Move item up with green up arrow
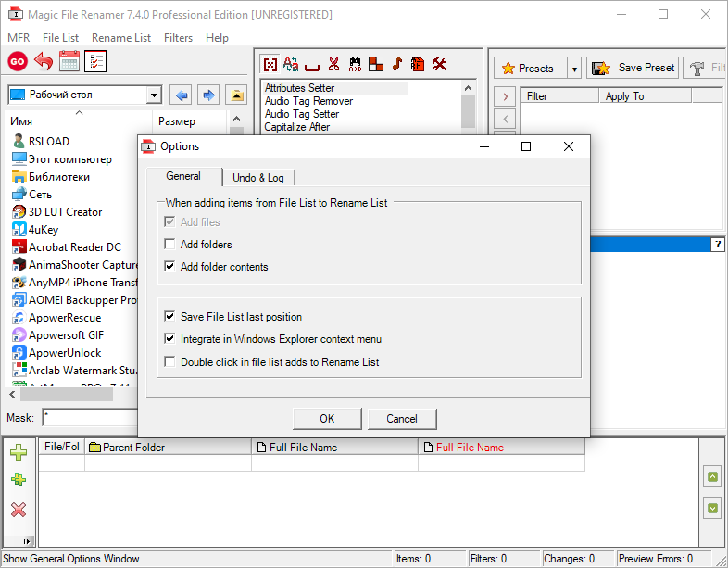This screenshot has height=568, width=728. pyautogui.click(x=712, y=477)
